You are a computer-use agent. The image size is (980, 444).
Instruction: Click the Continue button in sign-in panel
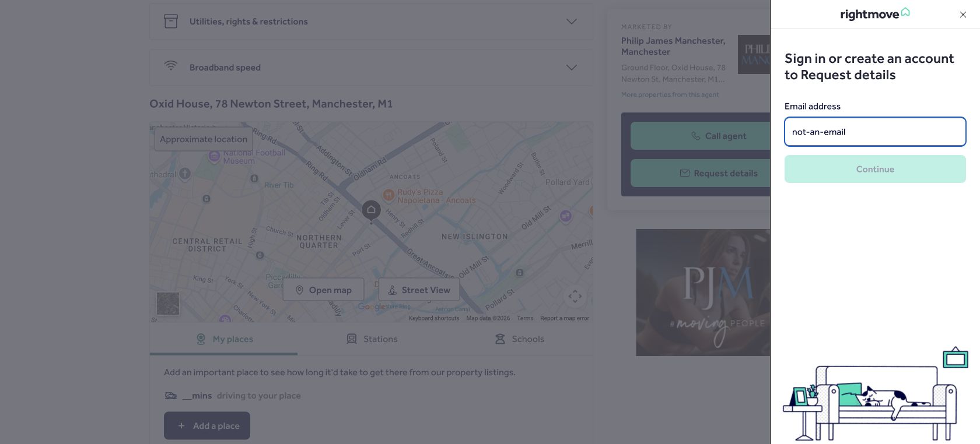tap(875, 169)
